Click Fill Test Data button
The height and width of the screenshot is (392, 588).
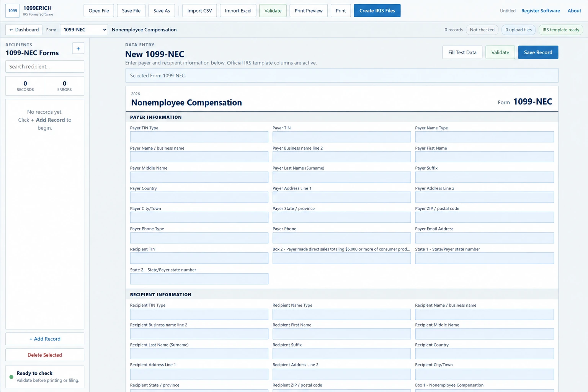click(x=462, y=52)
